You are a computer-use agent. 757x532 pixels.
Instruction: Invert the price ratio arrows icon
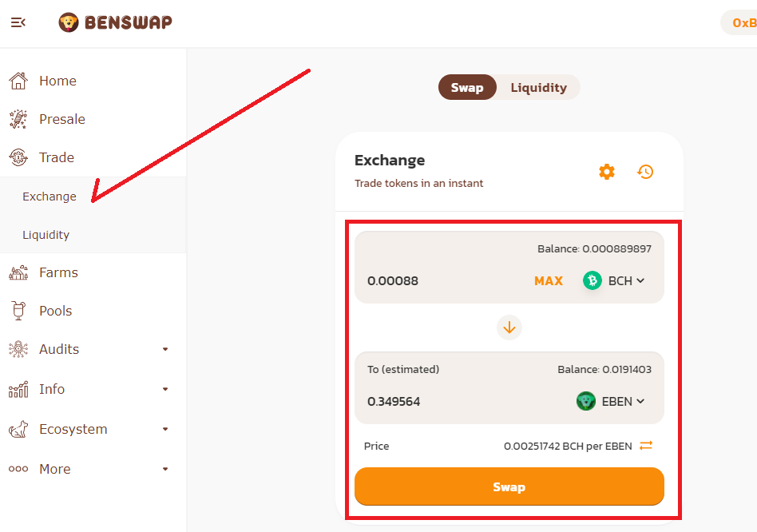646,446
